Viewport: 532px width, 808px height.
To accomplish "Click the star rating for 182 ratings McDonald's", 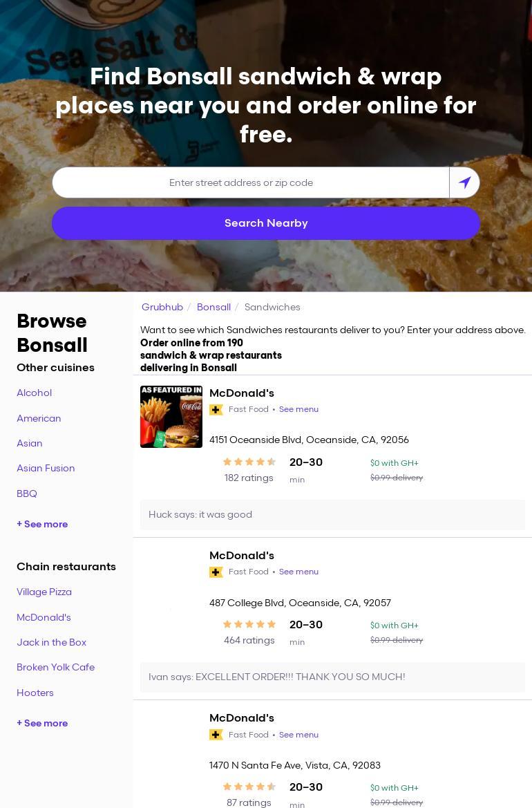I will (x=249, y=462).
